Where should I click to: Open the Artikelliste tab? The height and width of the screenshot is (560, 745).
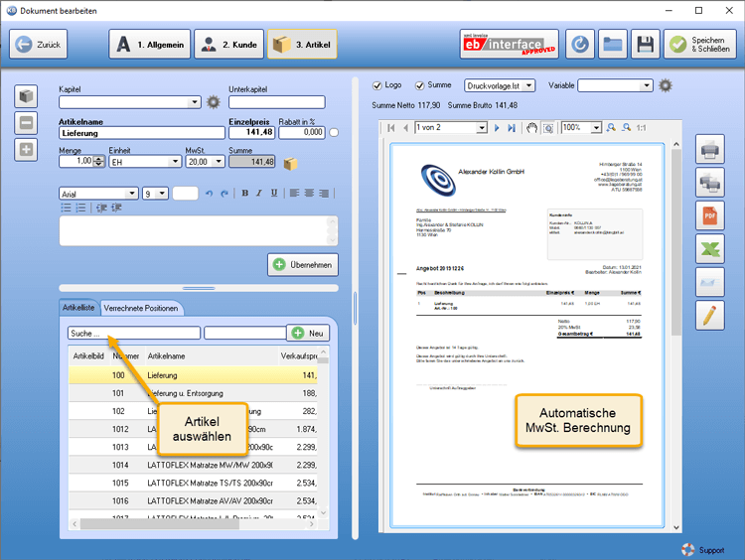point(78,308)
